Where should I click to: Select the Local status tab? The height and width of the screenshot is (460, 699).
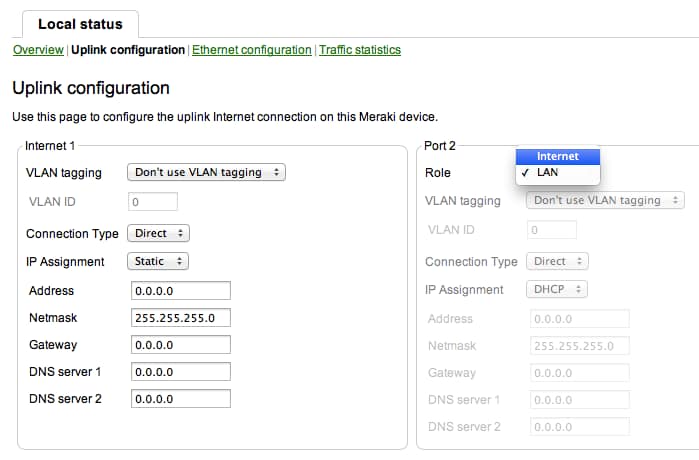coord(80,24)
